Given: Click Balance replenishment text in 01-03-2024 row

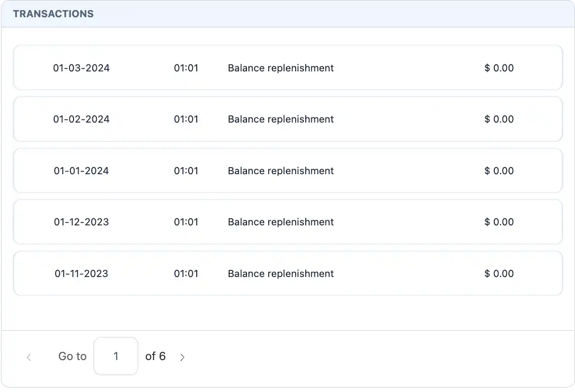Looking at the screenshot, I should 280,68.
